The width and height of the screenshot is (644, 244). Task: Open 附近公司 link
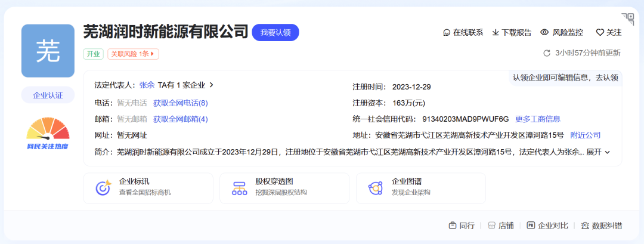coord(586,135)
